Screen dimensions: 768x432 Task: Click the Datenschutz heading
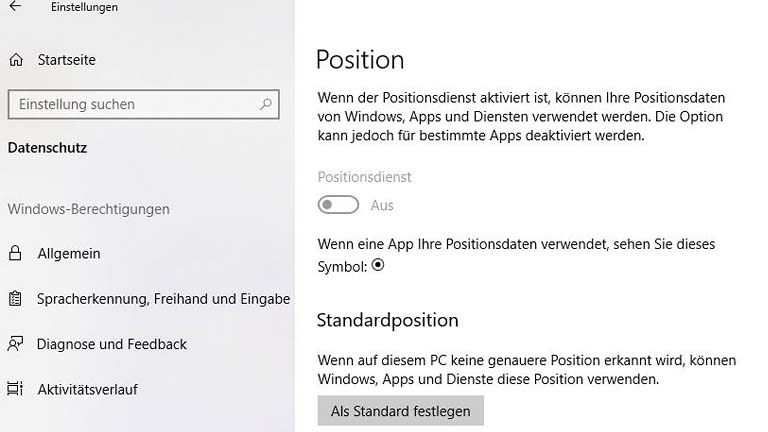(47, 148)
